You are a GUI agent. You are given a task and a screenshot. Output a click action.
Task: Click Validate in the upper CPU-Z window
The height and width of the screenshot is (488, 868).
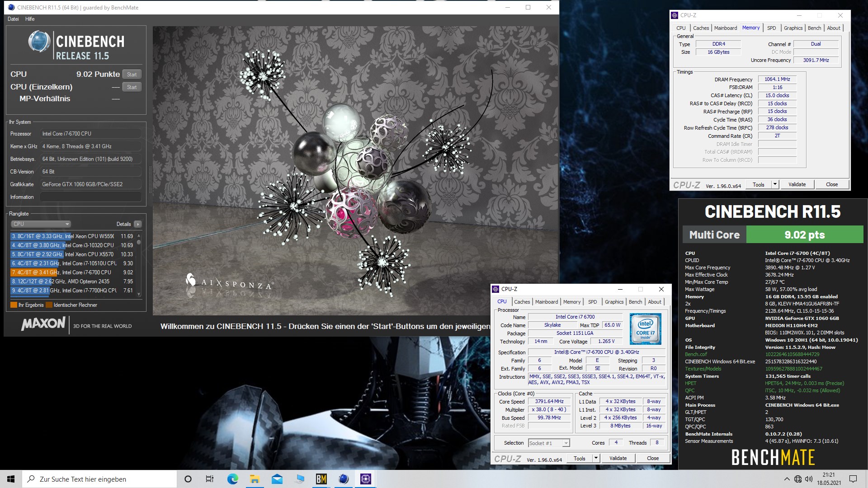pos(797,185)
